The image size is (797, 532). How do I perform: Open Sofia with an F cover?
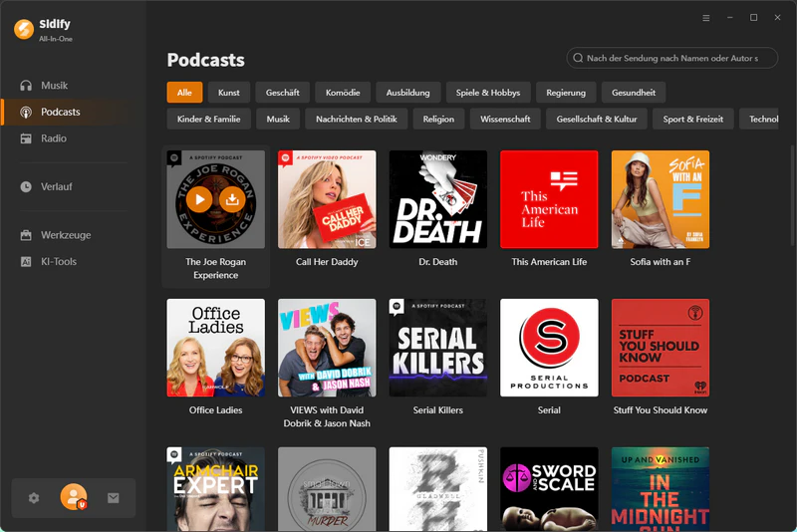tap(661, 199)
